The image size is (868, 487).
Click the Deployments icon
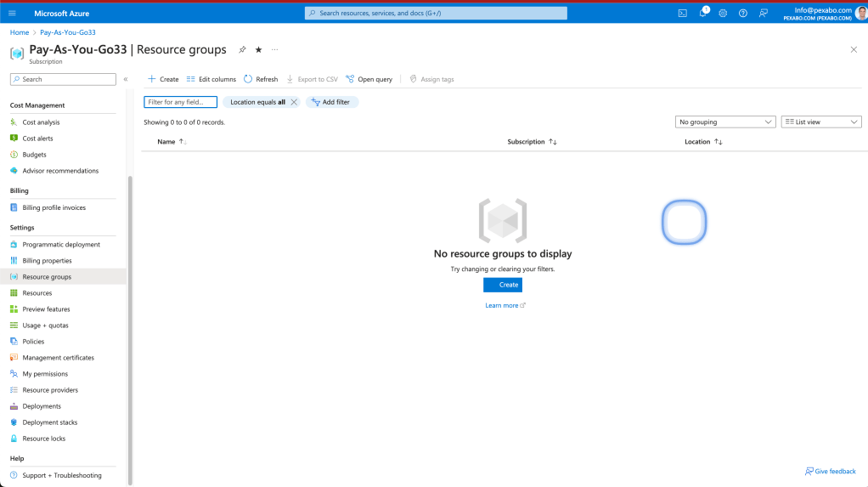pyautogui.click(x=14, y=406)
